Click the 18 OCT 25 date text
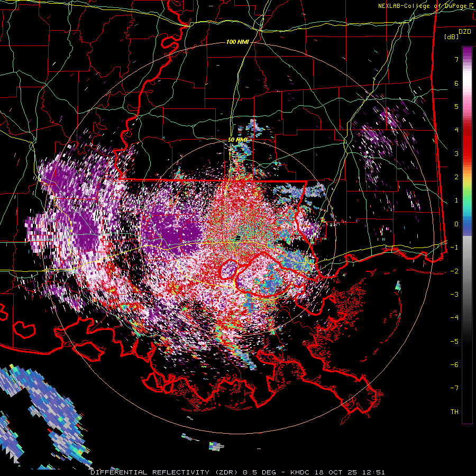This screenshot has width=476, height=476. click(x=336, y=472)
